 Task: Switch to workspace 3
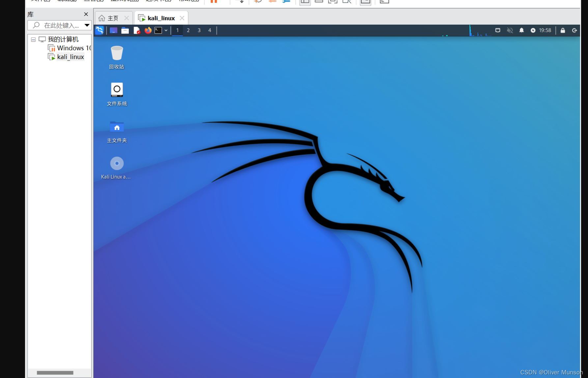(x=199, y=30)
